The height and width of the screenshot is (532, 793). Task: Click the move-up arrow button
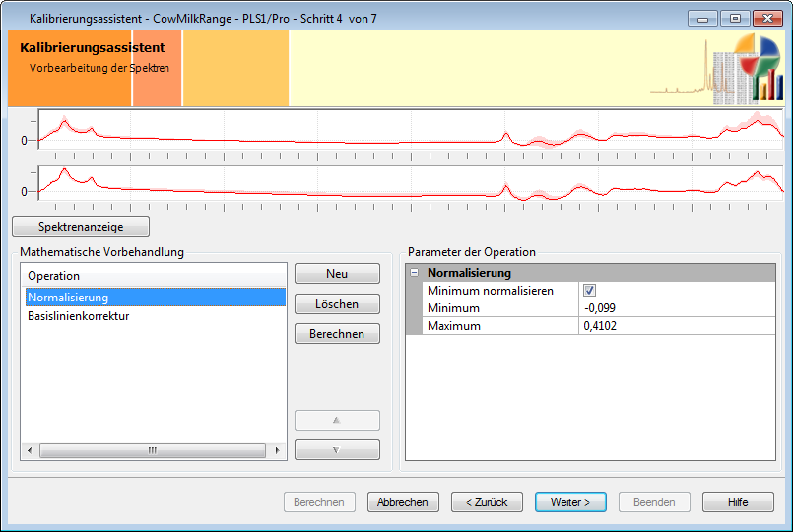[337, 420]
